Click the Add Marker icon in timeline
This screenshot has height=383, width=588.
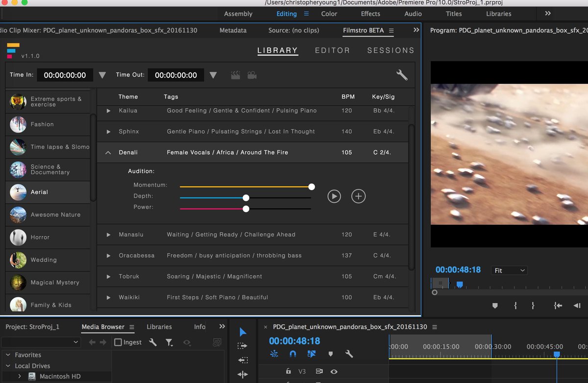[330, 354]
